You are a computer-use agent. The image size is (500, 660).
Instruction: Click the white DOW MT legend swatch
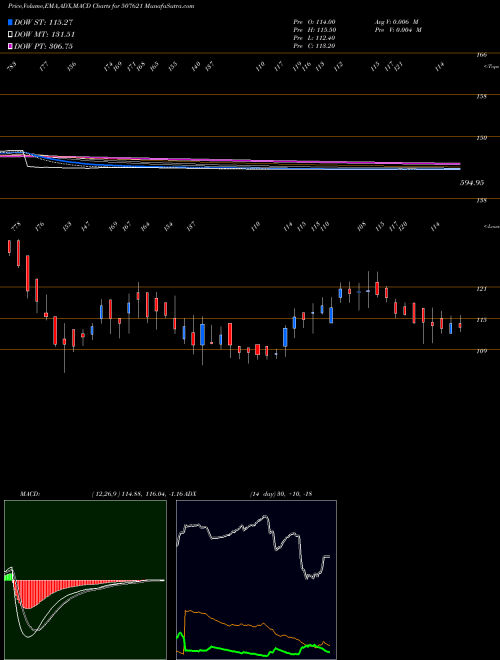coord(10,34)
